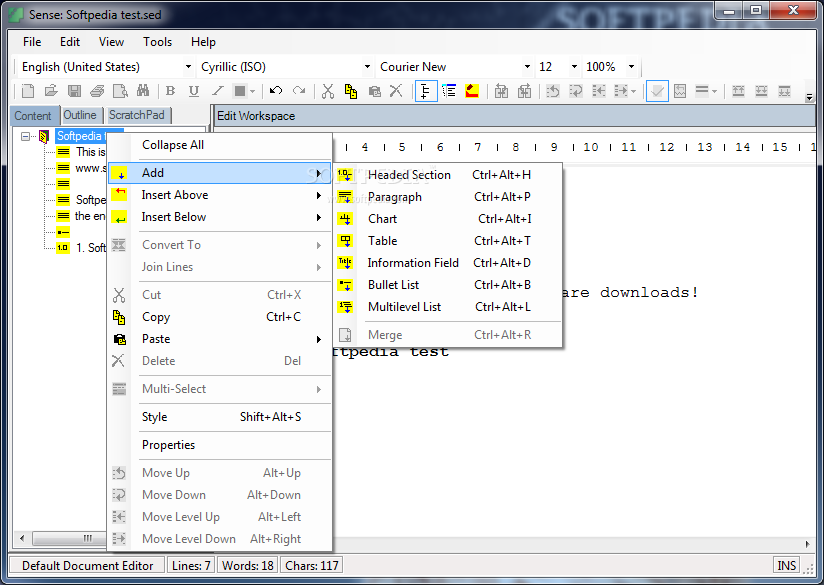The height and width of the screenshot is (585, 824).
Task: Open the Cyrillic (ISO) encoding dropdown
Action: click(x=367, y=67)
